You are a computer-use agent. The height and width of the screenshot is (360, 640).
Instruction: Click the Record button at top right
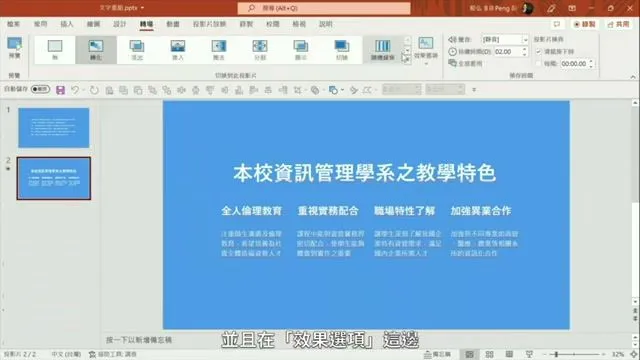tap(584, 24)
